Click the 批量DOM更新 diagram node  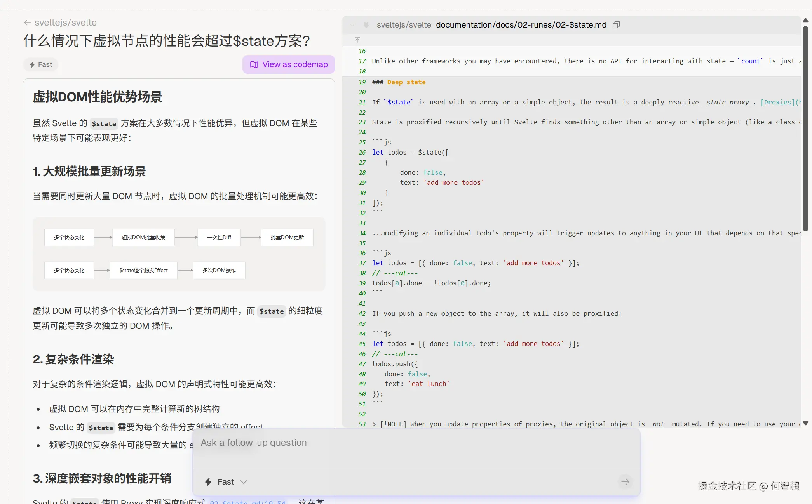point(287,237)
